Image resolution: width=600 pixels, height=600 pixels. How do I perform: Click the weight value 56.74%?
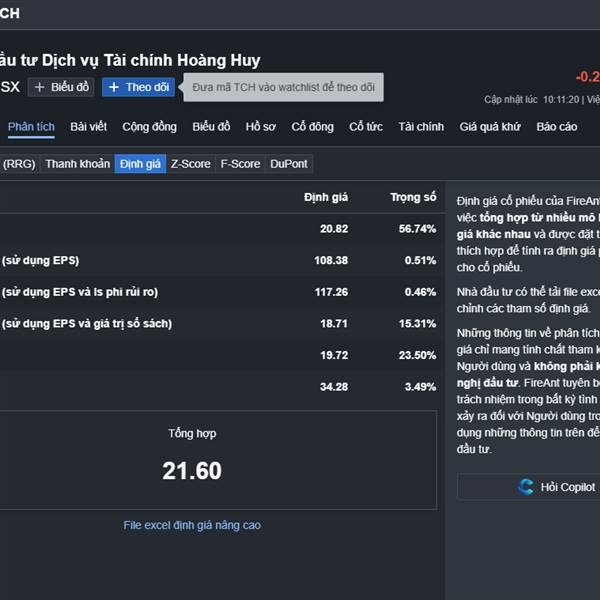pyautogui.click(x=417, y=229)
